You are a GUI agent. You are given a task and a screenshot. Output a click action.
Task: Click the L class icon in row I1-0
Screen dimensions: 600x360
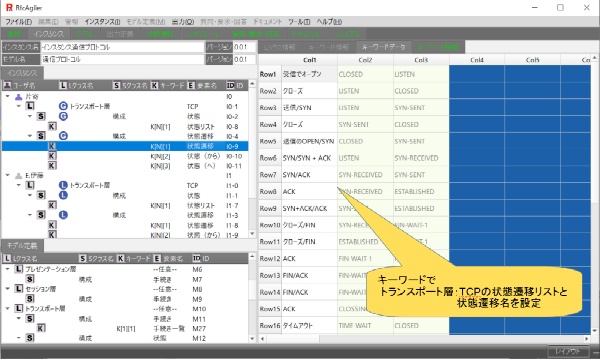pos(30,185)
